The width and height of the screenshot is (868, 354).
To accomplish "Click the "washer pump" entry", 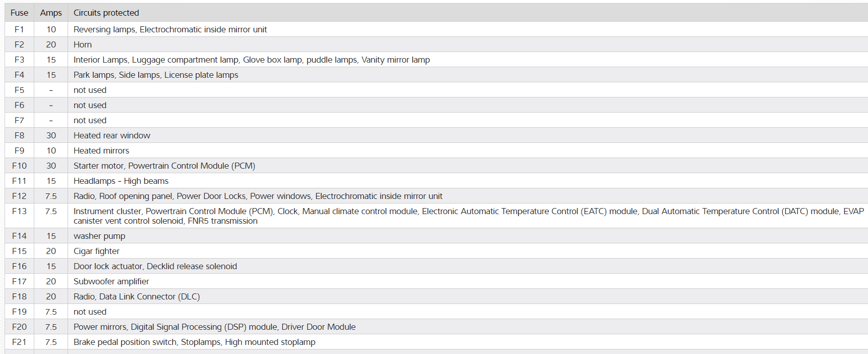I will pos(99,236).
